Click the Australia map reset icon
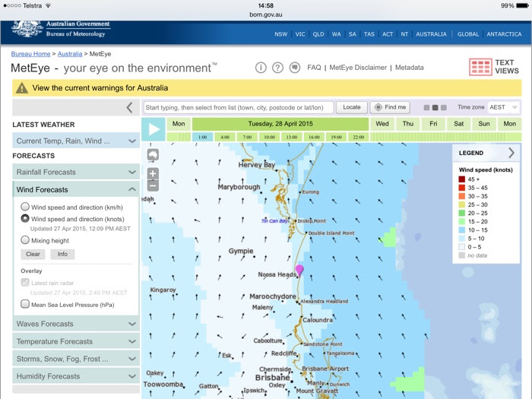Viewport: 532px width, 399px height. click(x=153, y=155)
